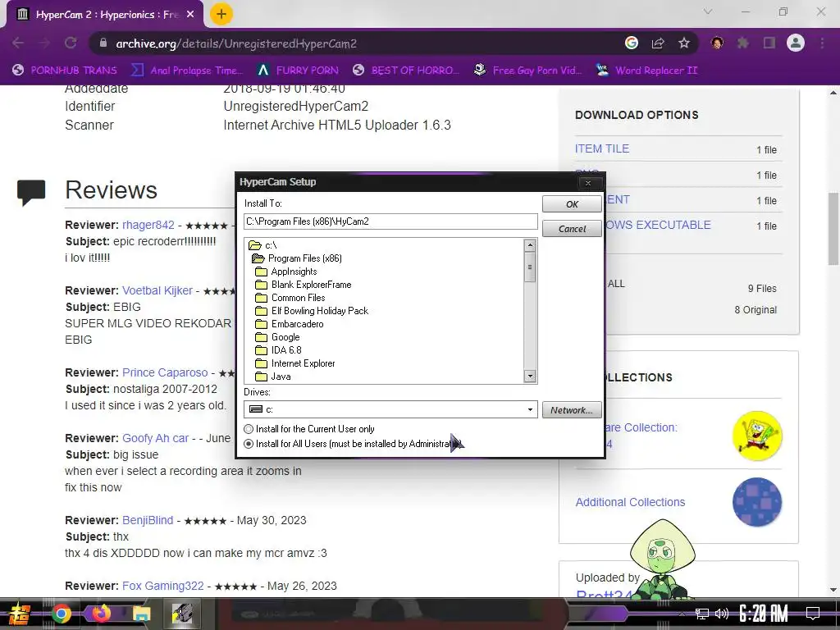Toggle the browser side panel icon
The image size is (840, 630).
click(x=769, y=43)
